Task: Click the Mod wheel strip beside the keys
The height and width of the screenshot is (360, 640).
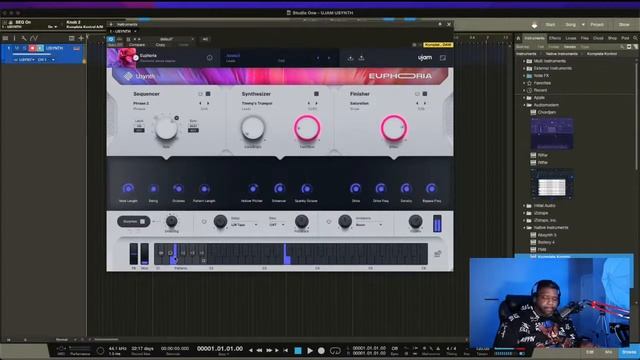Action: coord(144,254)
